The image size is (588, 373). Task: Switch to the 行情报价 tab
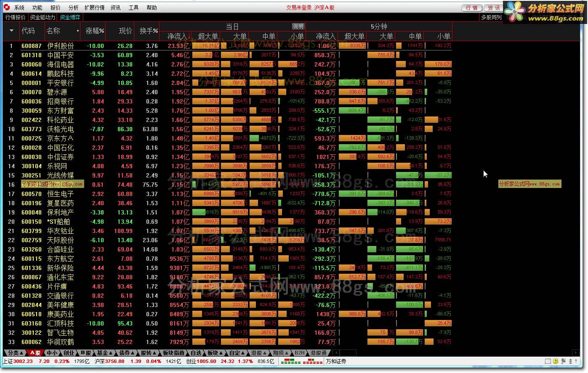(x=16, y=17)
